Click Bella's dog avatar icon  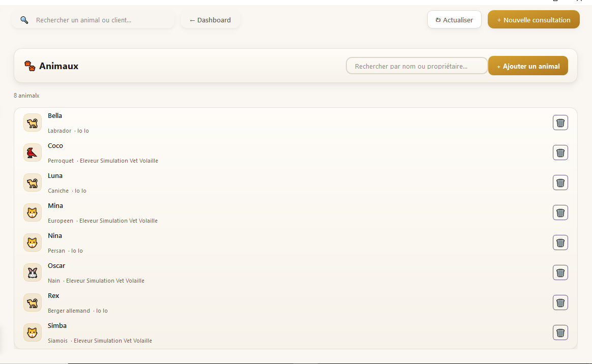[33, 123]
